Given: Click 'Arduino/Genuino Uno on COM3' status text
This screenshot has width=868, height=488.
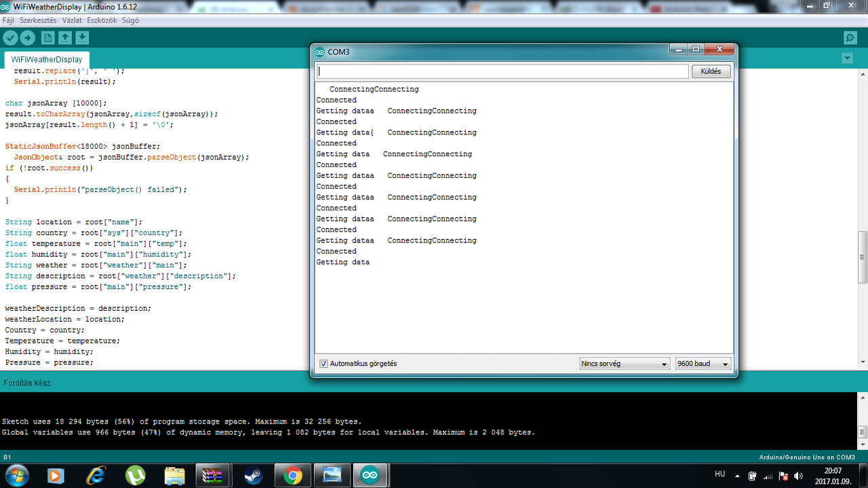Looking at the screenshot, I should pos(806,457).
